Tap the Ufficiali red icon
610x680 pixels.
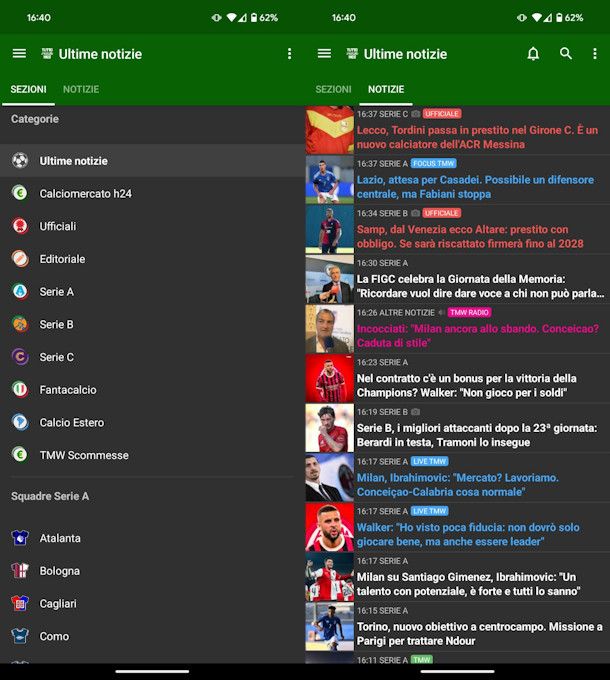(x=20, y=226)
